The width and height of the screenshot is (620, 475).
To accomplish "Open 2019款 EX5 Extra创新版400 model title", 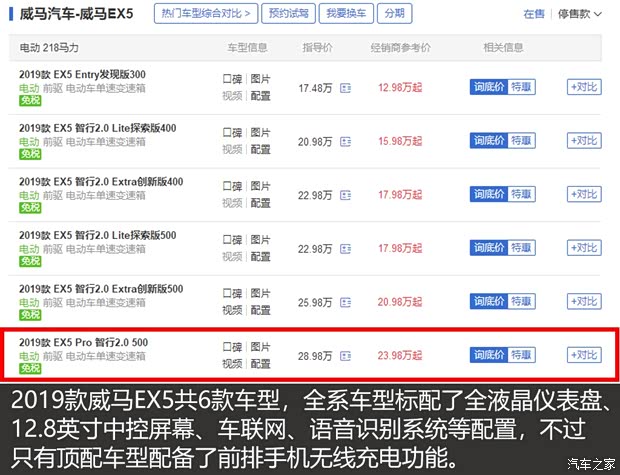I will [101, 182].
